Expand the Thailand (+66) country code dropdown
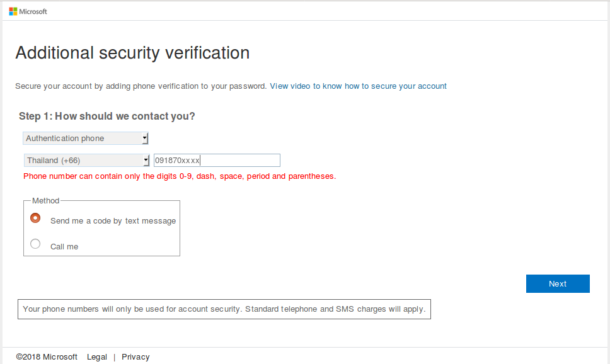610x364 pixels. click(x=82, y=161)
